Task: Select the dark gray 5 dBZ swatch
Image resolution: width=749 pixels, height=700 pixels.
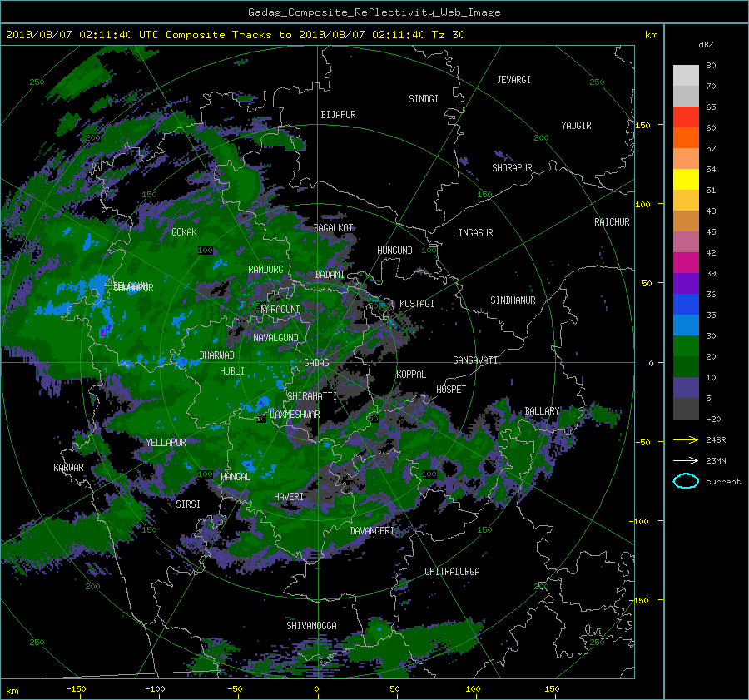Action: point(686,409)
